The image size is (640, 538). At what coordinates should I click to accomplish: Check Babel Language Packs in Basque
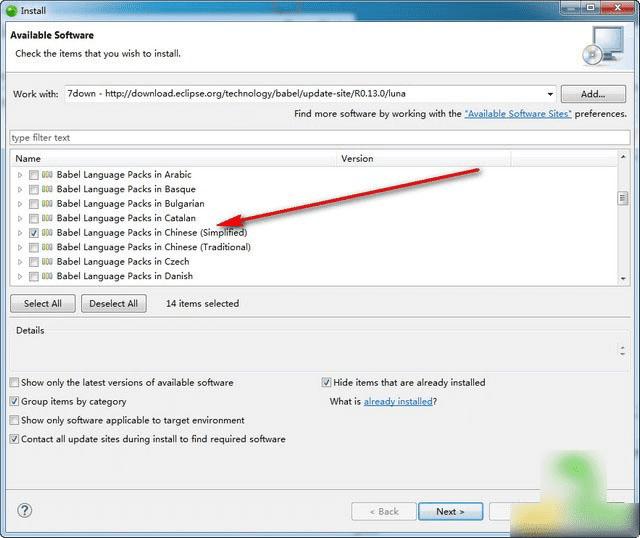[x=34, y=189]
